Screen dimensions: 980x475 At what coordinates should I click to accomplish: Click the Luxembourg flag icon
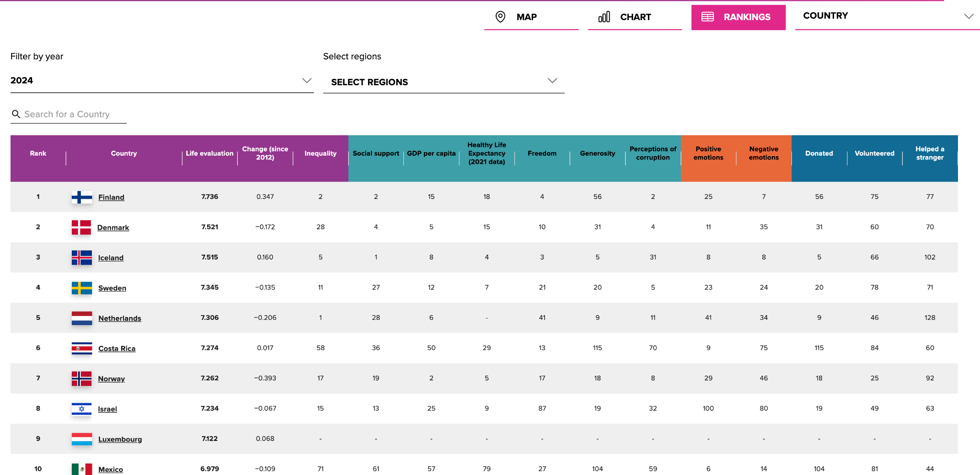point(82,439)
